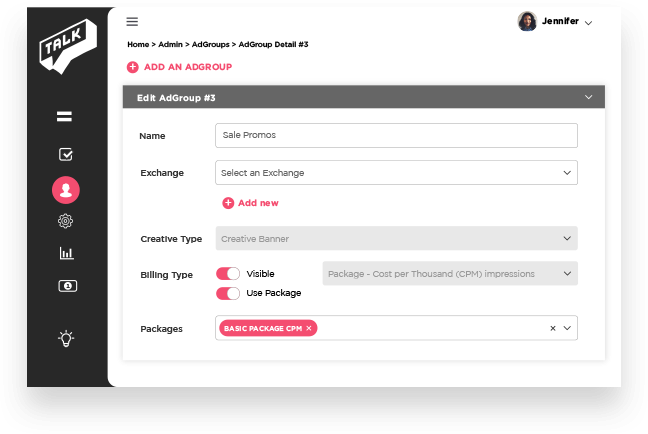Click ADD AN ADGROUP text link
Screen dimensions: 648x434
click(x=188, y=67)
